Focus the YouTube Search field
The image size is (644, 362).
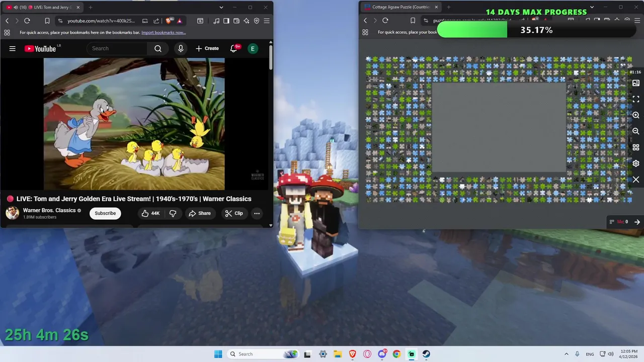[x=117, y=48]
